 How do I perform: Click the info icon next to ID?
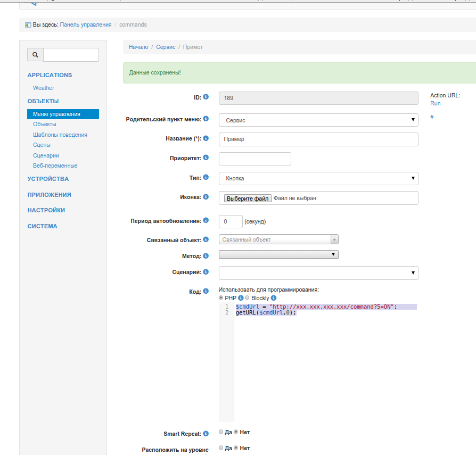pos(206,97)
